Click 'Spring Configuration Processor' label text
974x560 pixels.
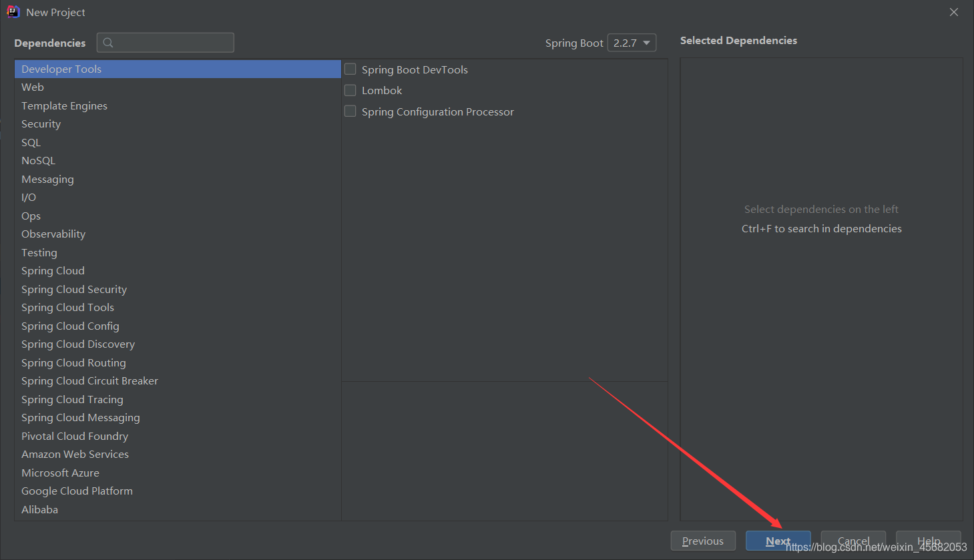pos(438,111)
